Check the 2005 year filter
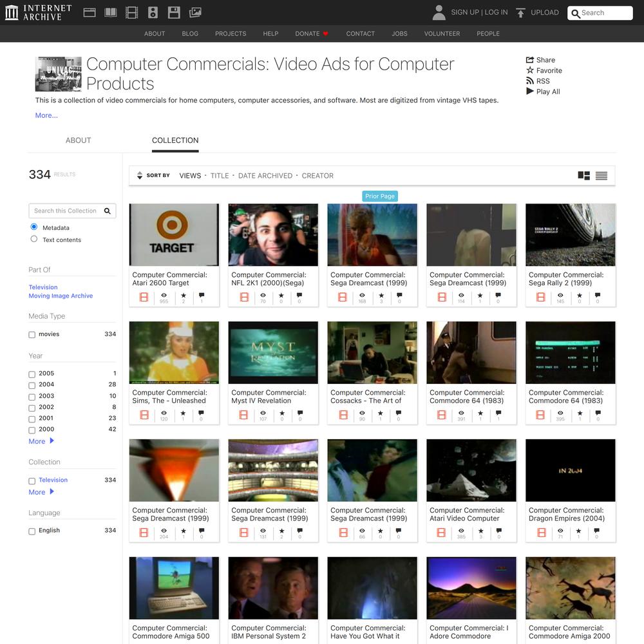The height and width of the screenshot is (644, 644). click(32, 374)
